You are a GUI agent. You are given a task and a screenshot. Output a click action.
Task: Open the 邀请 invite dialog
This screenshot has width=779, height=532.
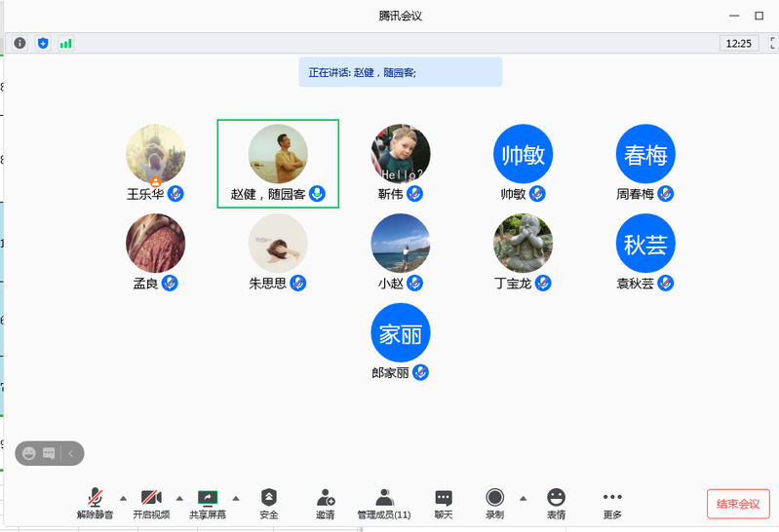click(x=326, y=503)
